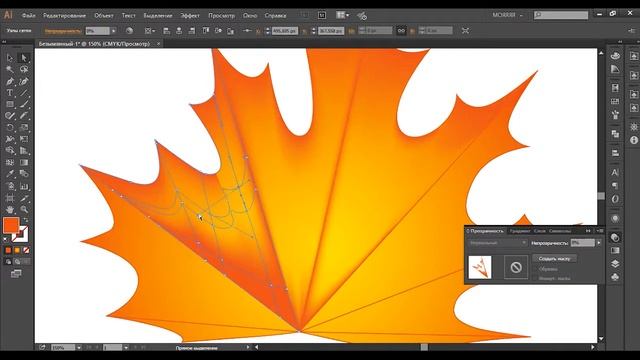Set None fill mode button
640x360 pixels.
click(x=26, y=250)
